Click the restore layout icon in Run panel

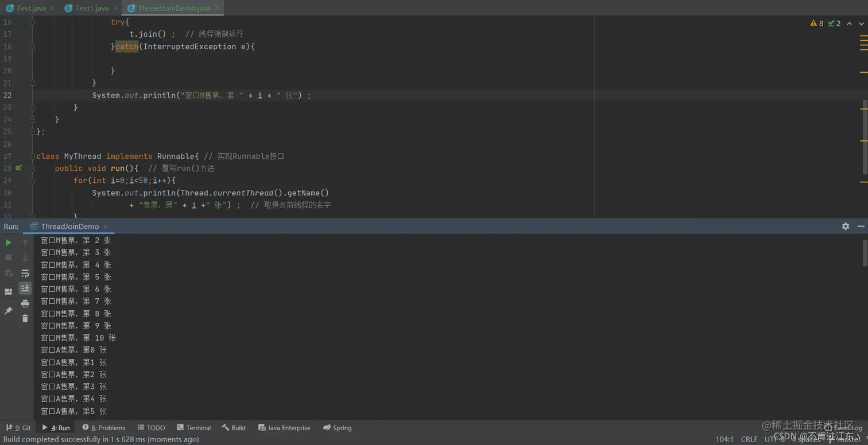click(x=8, y=291)
